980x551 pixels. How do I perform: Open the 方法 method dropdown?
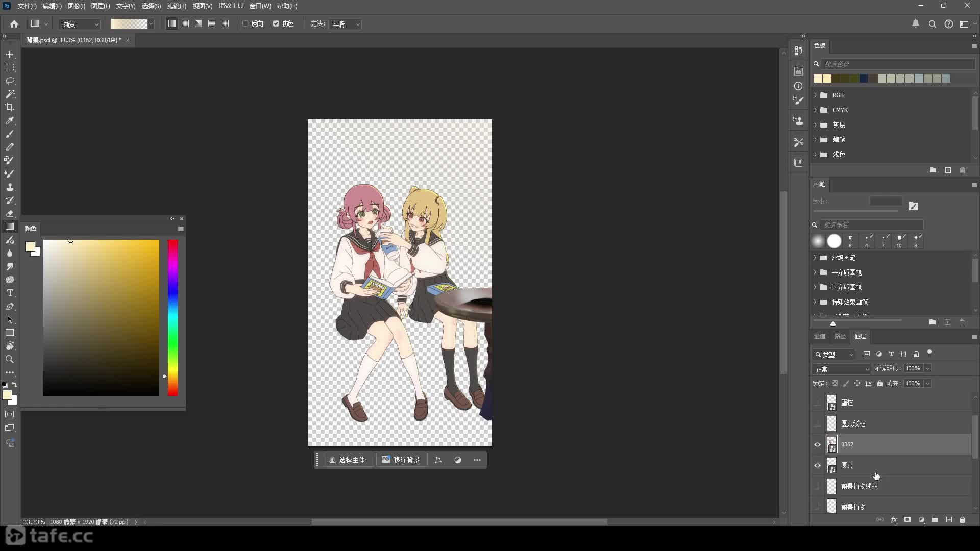click(x=346, y=24)
